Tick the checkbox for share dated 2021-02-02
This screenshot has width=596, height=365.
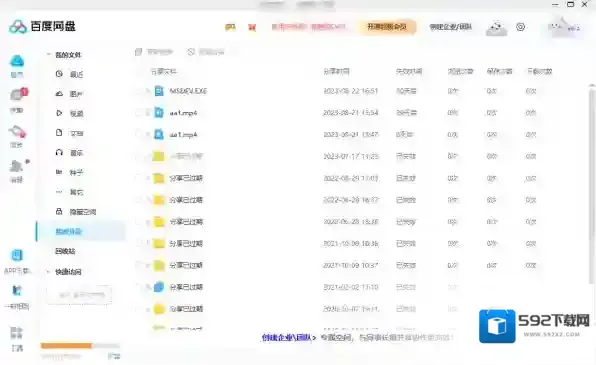(x=139, y=287)
